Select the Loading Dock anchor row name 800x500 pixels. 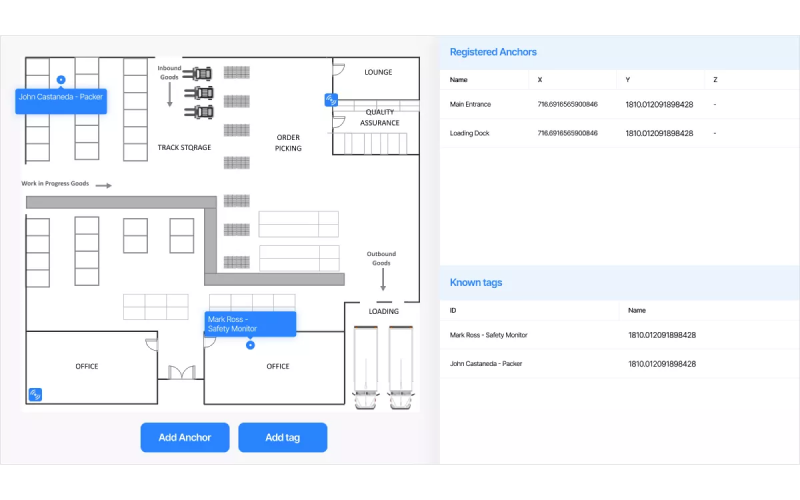click(469, 133)
